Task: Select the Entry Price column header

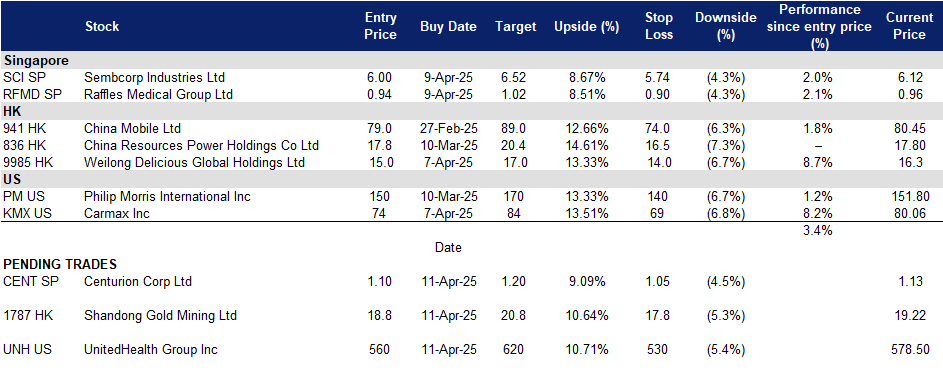Action: [381, 26]
